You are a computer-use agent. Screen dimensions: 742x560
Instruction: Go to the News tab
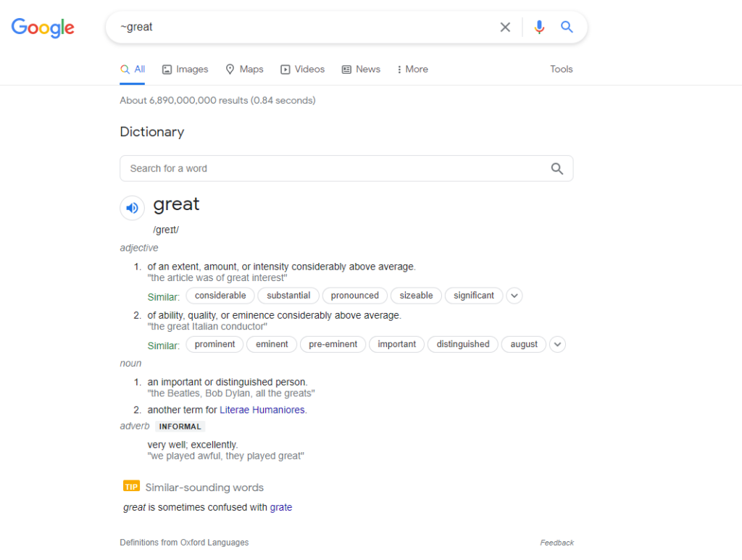361,70
